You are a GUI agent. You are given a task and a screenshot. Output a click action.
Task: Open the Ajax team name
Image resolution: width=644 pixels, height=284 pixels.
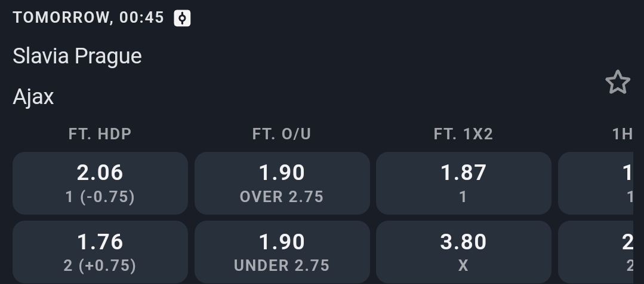(x=33, y=97)
